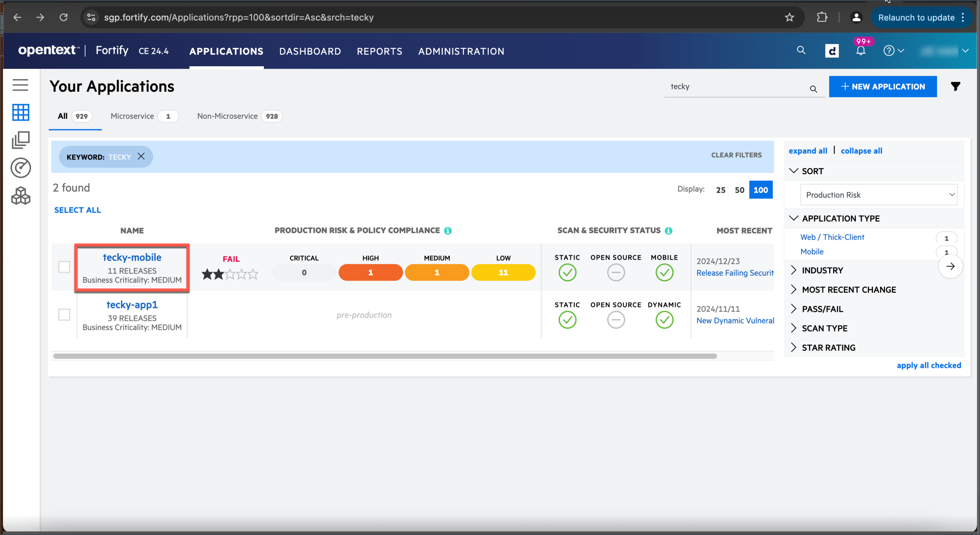The height and width of the screenshot is (535, 980).
Task: Click tecky-app1 Open Source dash icon
Action: (616, 320)
